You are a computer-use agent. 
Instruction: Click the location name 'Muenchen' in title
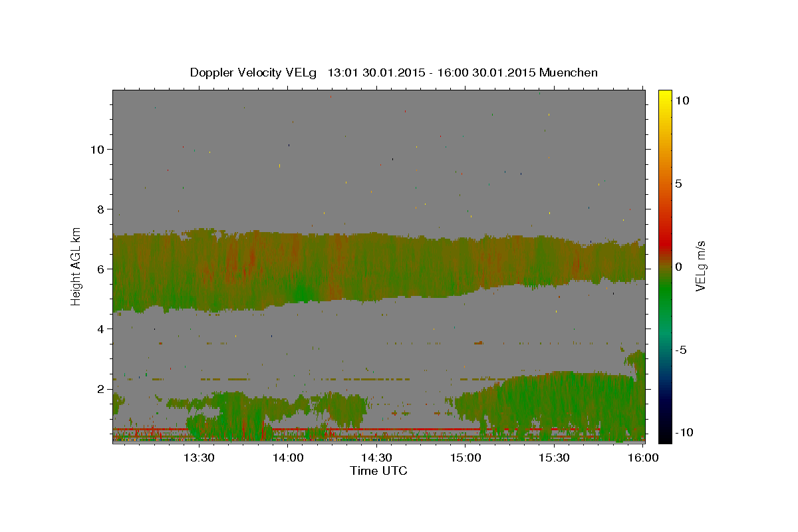pyautogui.click(x=569, y=72)
